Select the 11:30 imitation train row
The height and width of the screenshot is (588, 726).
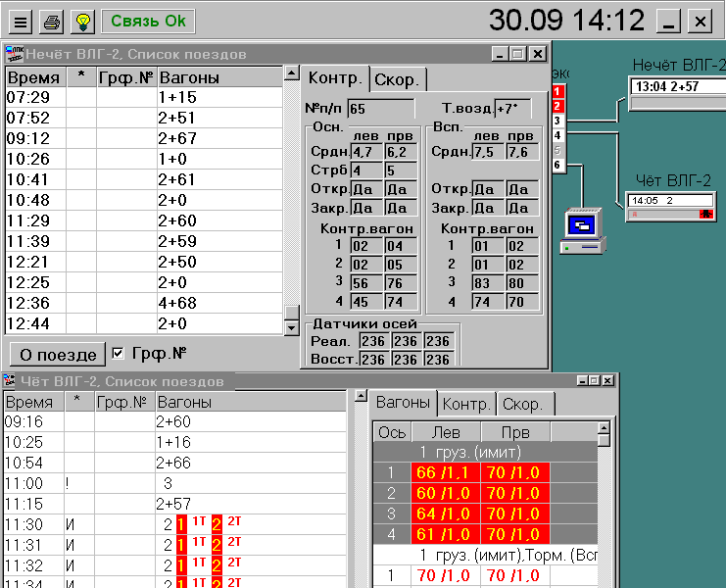(x=175, y=524)
